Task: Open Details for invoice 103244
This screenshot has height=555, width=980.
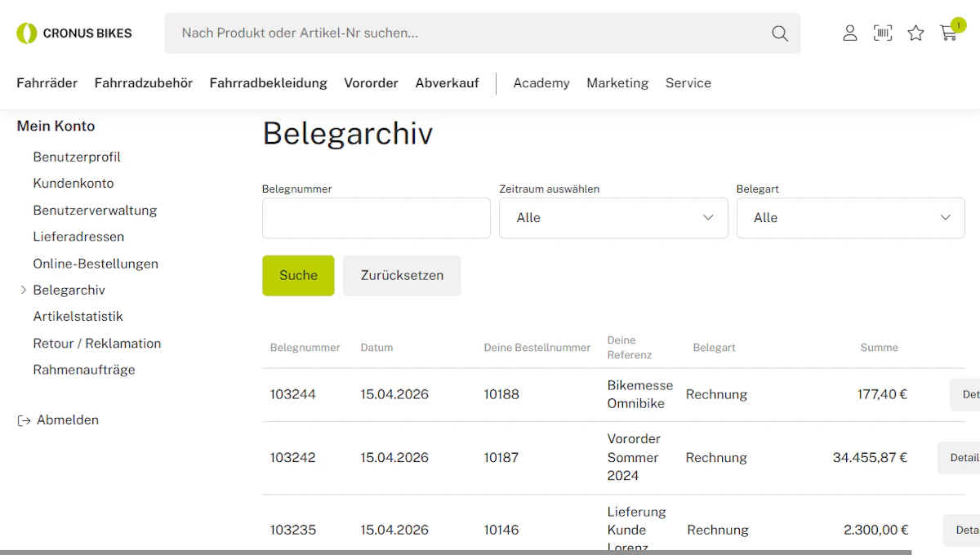Action: tap(964, 395)
